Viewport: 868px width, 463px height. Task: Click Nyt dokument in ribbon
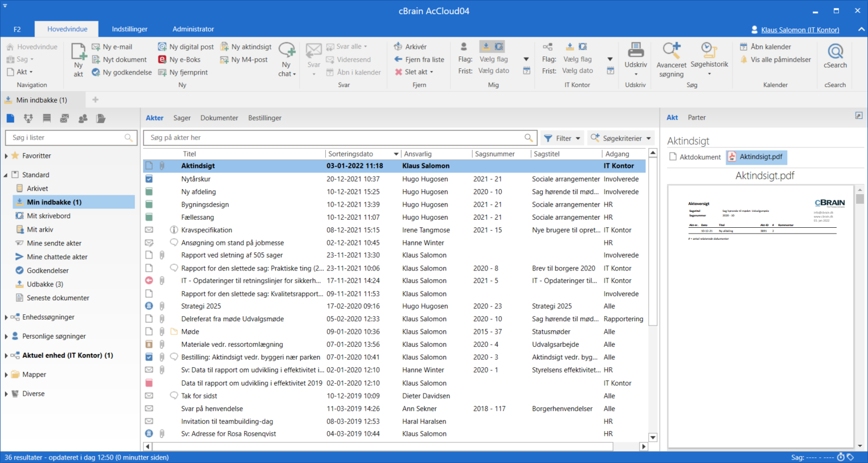119,59
